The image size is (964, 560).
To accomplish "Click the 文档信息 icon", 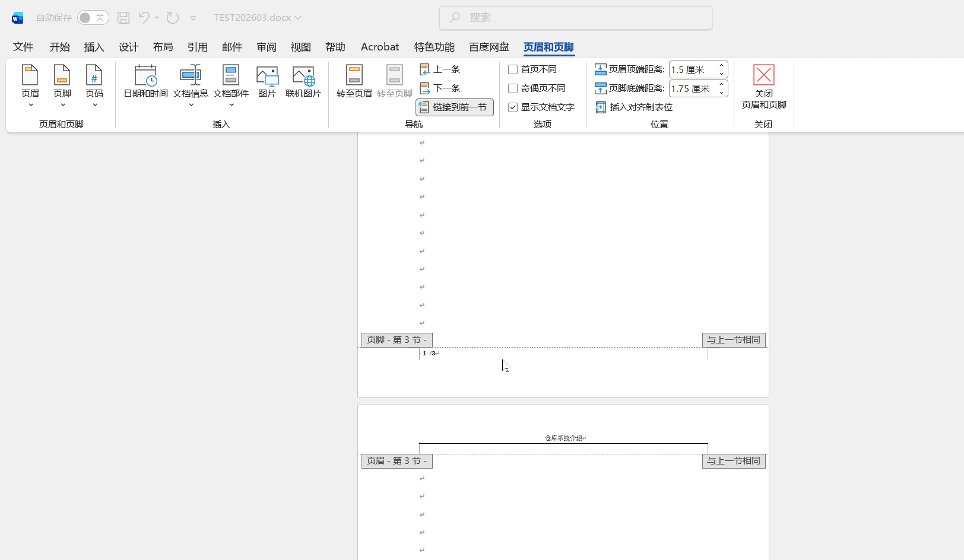I will 191,75.
